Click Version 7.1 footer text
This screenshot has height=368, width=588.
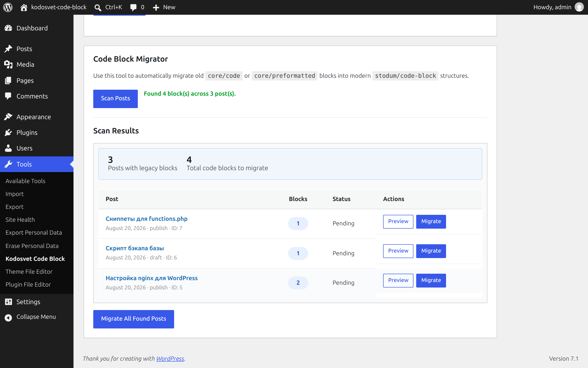tap(563, 358)
